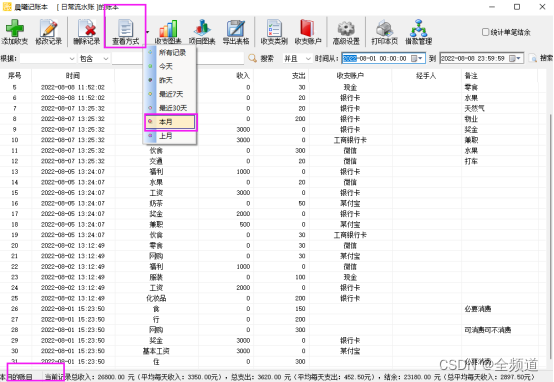Select 今天 from the view menu
The image size is (554, 382).
click(170, 66)
